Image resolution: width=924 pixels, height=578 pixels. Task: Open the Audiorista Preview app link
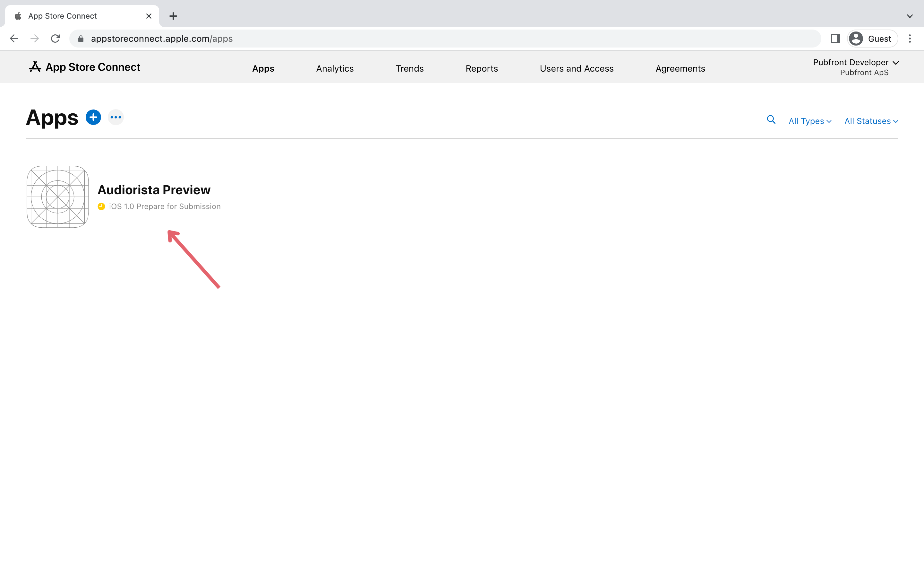[154, 189]
